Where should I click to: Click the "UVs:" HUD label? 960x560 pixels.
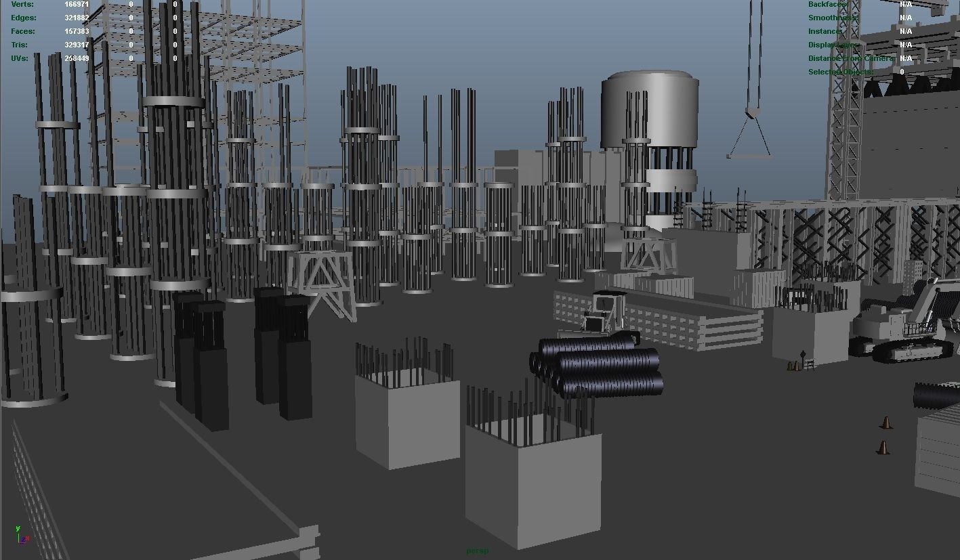(x=20, y=58)
